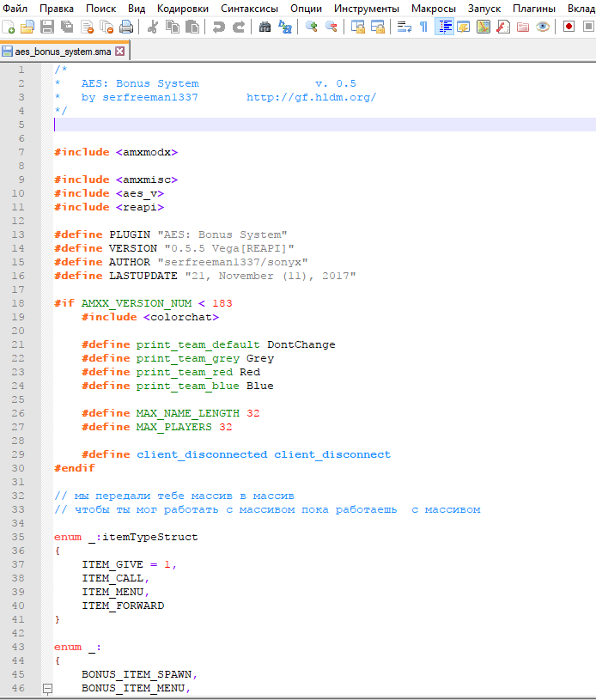The image size is (596, 700).
Task: Click the line number 13 margin
Action: 18,234
